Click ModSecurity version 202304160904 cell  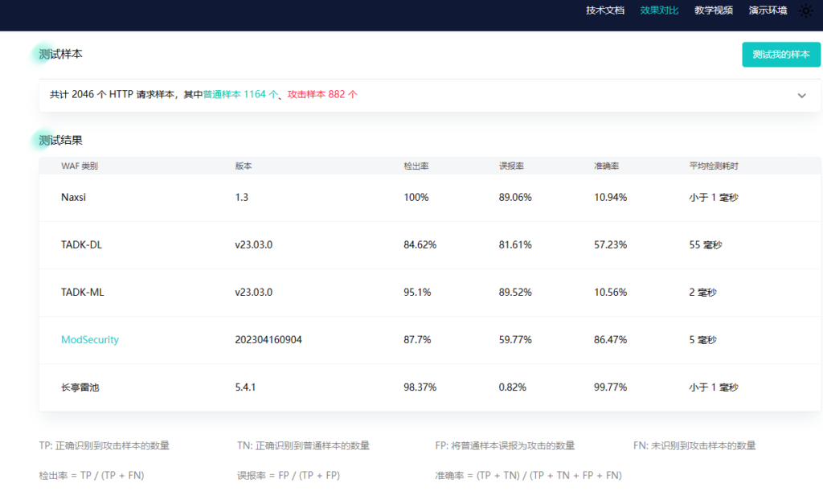pyautogui.click(x=268, y=340)
